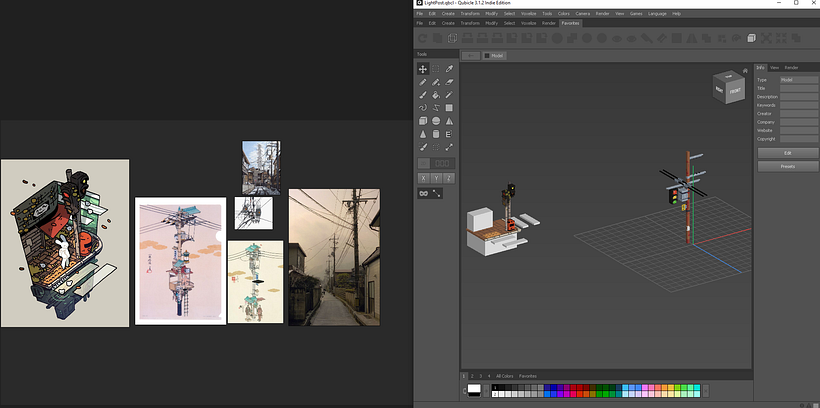
Task: Toggle the infinity mode button
Action: pos(423,194)
